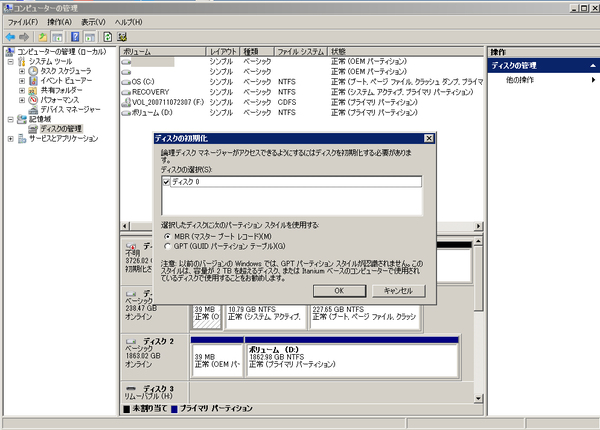This screenshot has width=600, height=430.
Task: Close the ディスクの初期化 dialog
Action: coord(429,138)
